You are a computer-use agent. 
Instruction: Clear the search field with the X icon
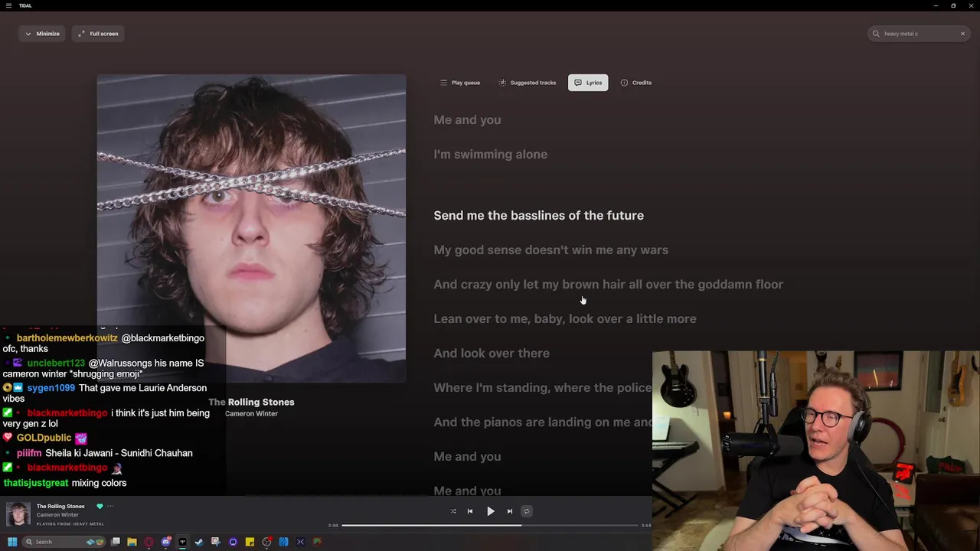pos(962,34)
